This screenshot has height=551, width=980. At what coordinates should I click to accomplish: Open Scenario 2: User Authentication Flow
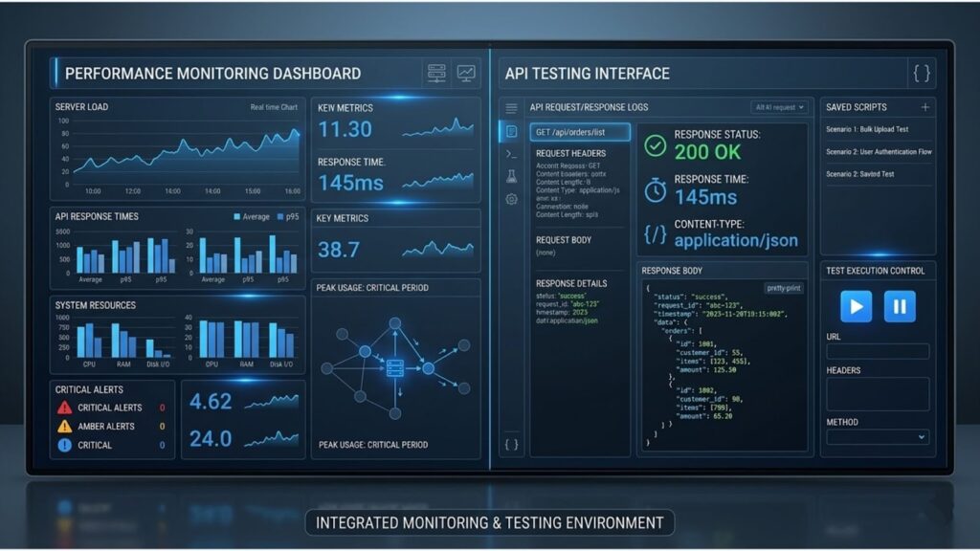click(x=878, y=152)
